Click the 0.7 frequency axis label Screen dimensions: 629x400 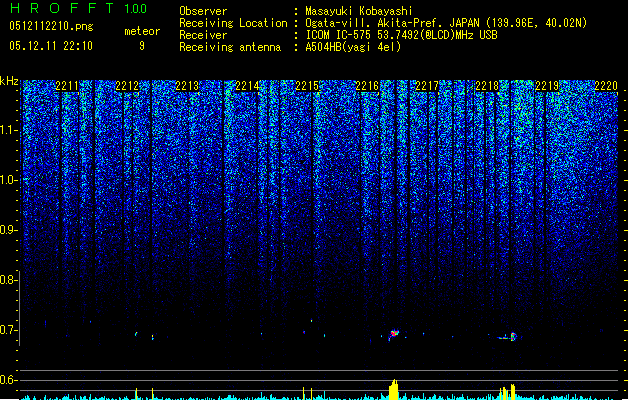[x=8, y=330]
